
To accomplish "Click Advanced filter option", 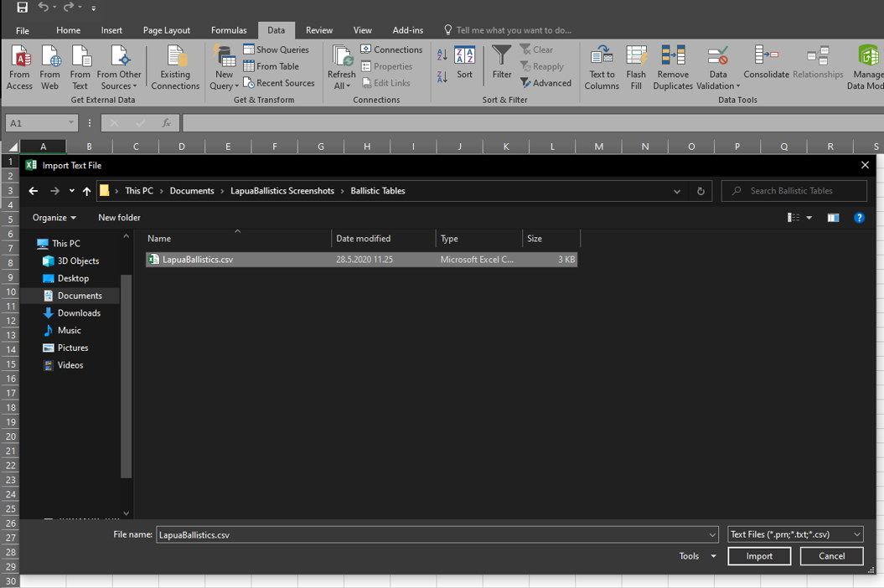I will coord(545,83).
